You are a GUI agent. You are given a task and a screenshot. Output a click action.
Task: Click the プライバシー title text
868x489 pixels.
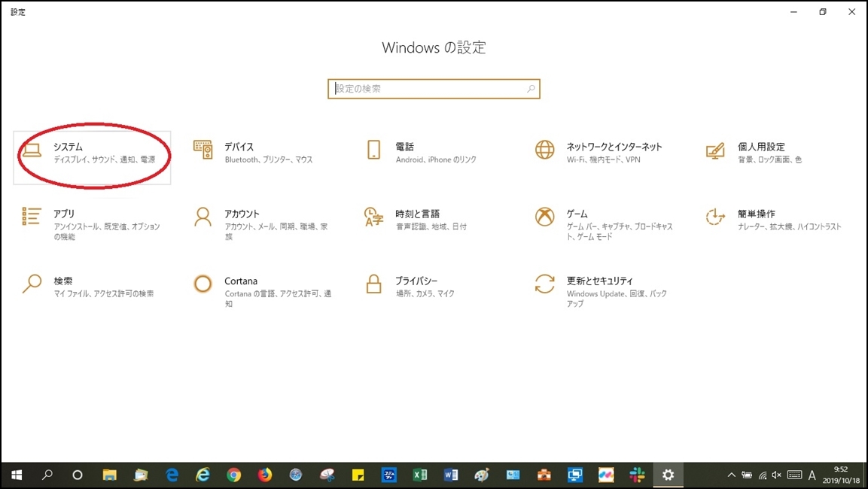tap(416, 281)
